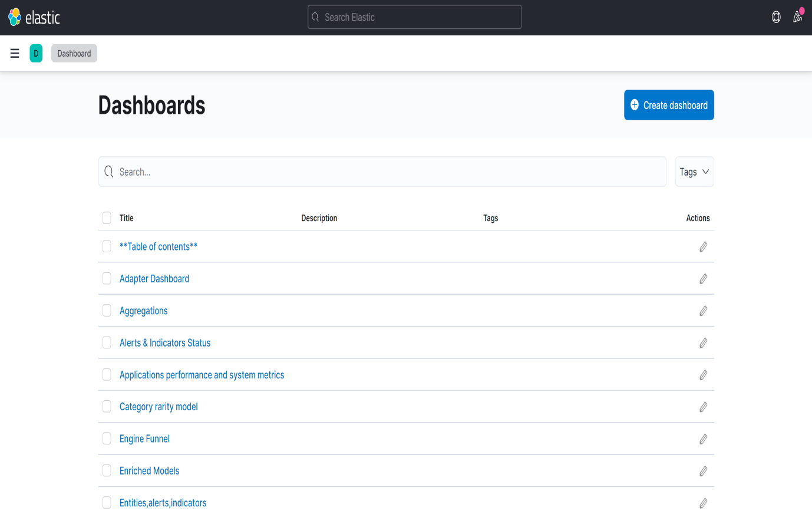The width and height of the screenshot is (812, 514).
Task: Open the notifications bell icon
Action: (797, 17)
